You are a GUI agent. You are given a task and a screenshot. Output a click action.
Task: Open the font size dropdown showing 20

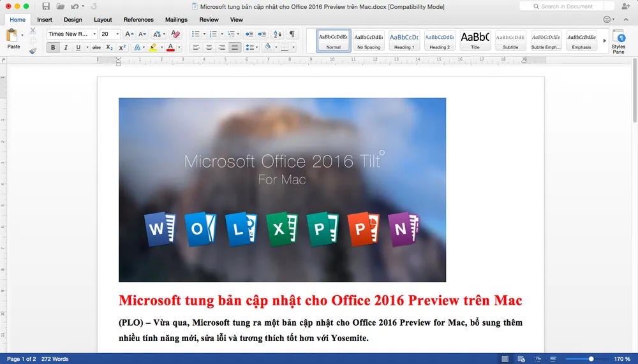[117, 34]
